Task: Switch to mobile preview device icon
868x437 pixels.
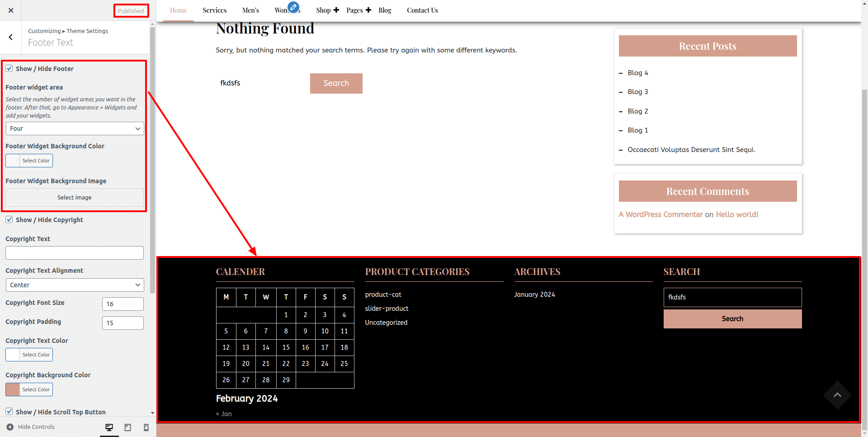Action: tap(146, 427)
